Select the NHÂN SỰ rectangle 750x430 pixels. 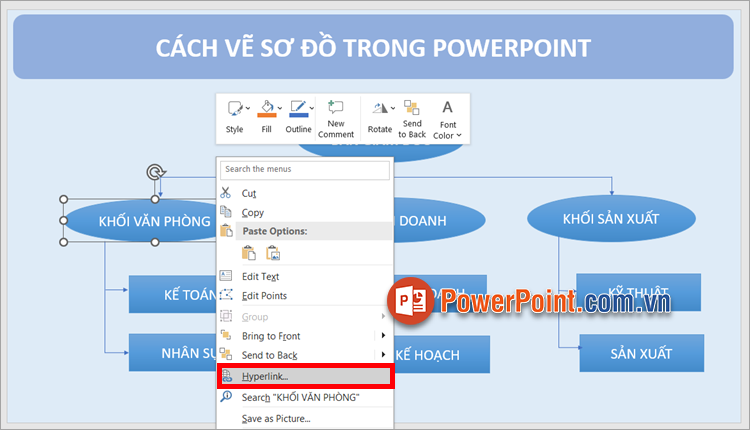[173, 353]
